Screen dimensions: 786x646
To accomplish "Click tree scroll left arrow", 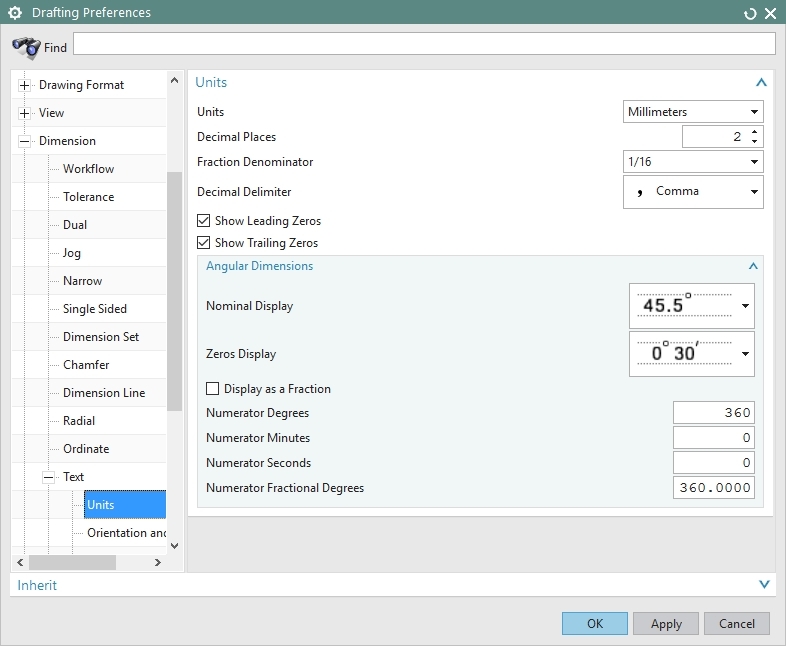I will click(20, 562).
